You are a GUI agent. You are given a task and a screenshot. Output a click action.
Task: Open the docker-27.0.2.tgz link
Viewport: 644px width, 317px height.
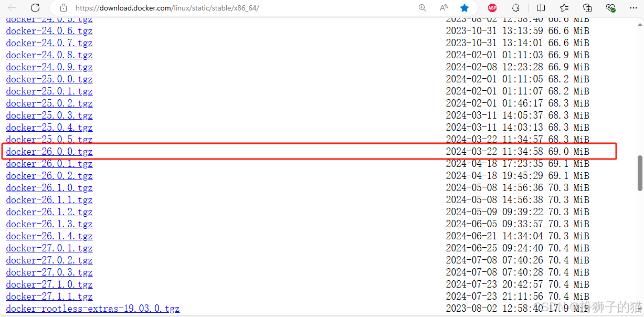49,260
